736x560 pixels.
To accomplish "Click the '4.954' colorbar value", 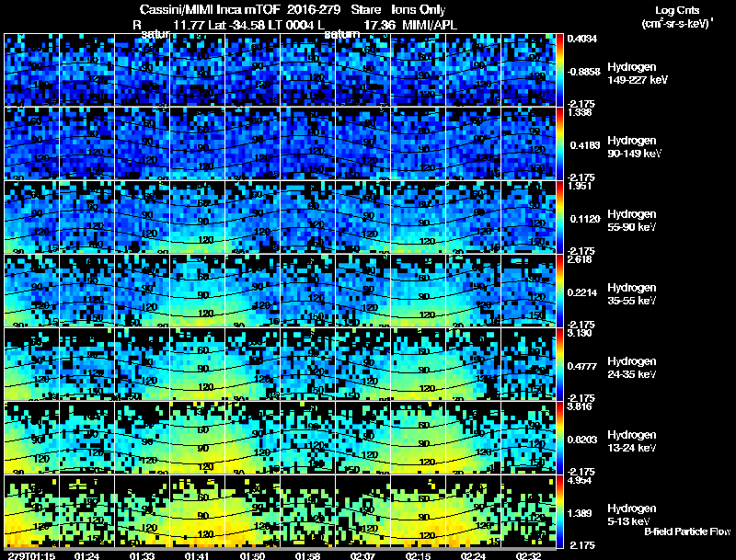I will 581,480.
